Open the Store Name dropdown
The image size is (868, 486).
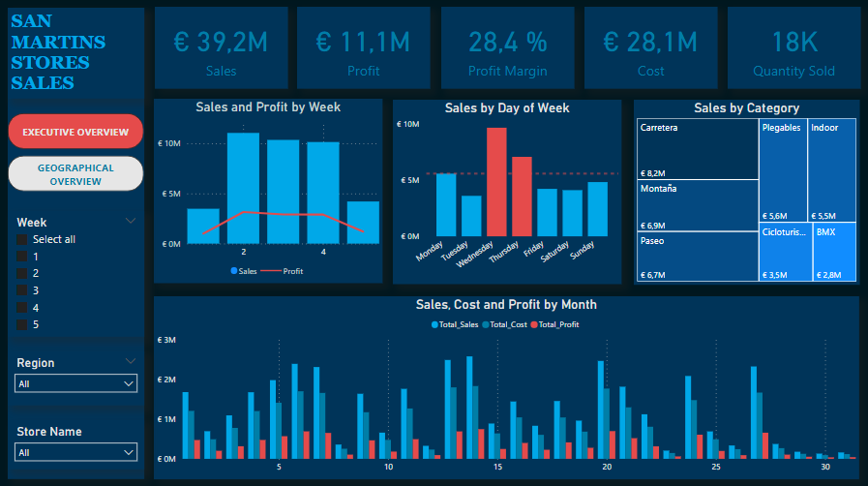[75, 452]
